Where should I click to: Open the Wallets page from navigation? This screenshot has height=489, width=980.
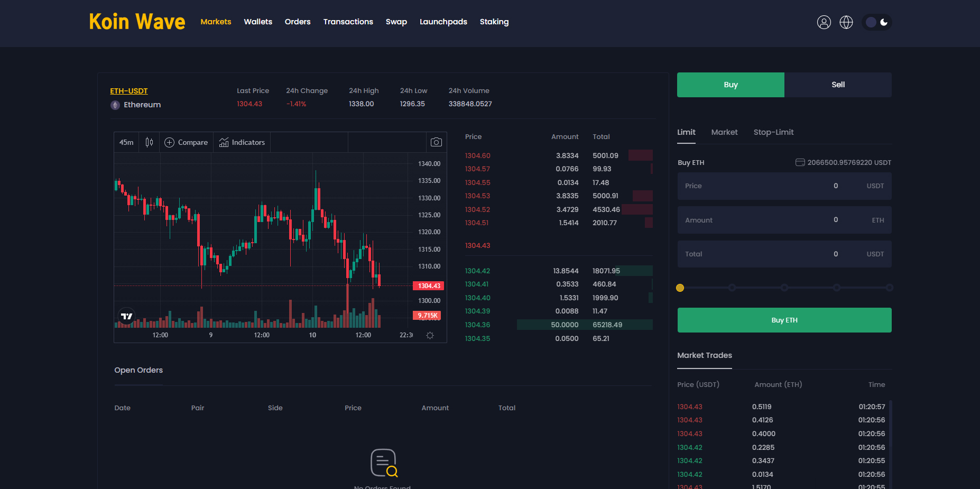tap(258, 22)
